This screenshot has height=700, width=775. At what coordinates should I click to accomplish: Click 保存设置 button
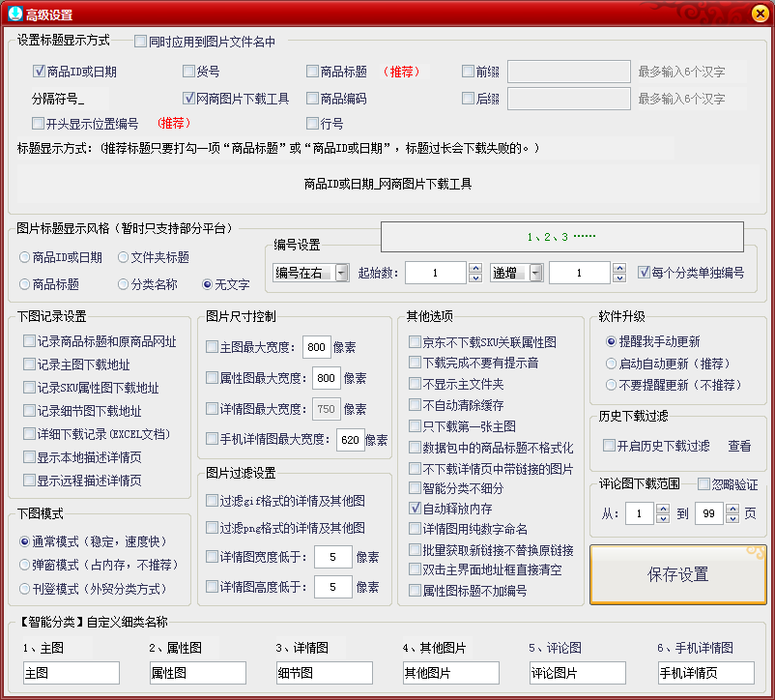[678, 574]
